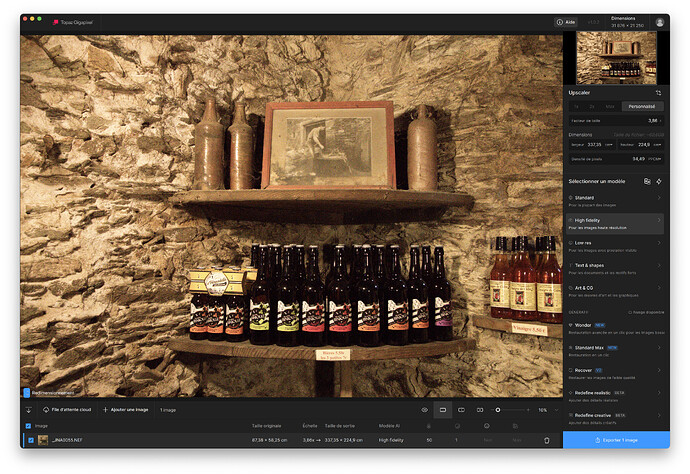The image size is (690, 474).
Task: Expand the High fidelity model options
Action: (658, 221)
